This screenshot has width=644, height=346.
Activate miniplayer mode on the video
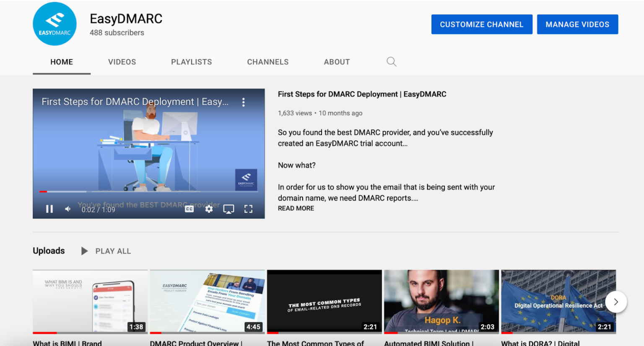pos(229,209)
